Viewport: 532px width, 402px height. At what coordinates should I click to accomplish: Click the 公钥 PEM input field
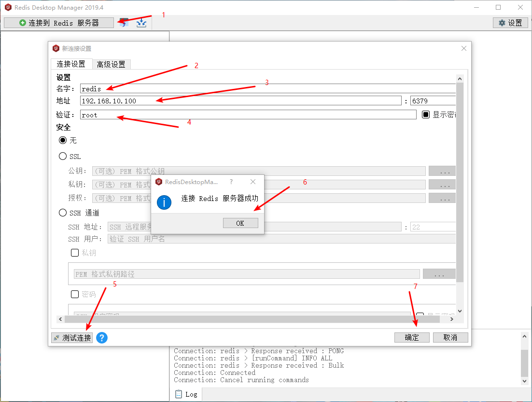[x=259, y=171]
